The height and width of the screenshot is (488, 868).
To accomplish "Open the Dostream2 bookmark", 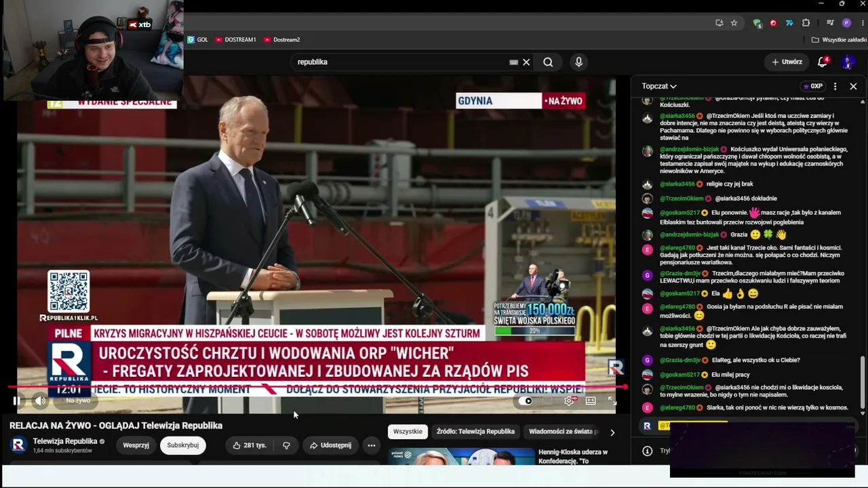I will point(281,40).
